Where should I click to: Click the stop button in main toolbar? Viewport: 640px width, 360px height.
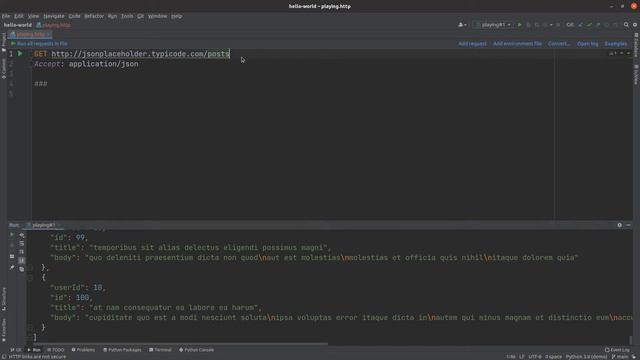coord(558,25)
